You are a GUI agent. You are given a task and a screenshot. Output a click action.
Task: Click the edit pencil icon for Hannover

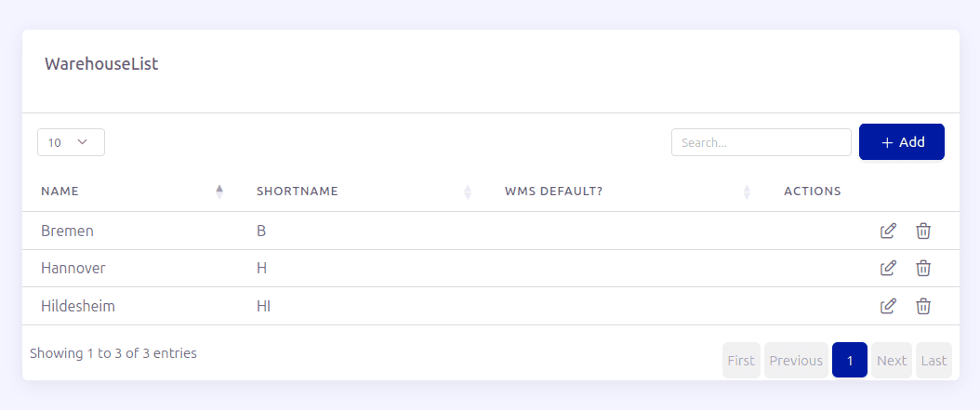point(888,268)
